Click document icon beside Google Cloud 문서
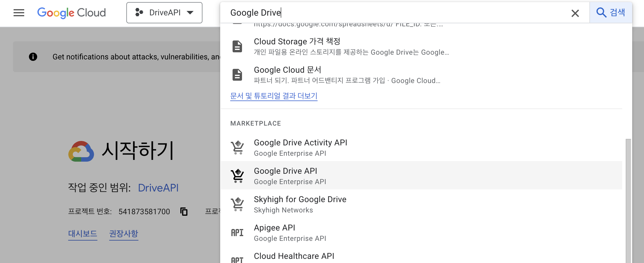 (x=237, y=75)
